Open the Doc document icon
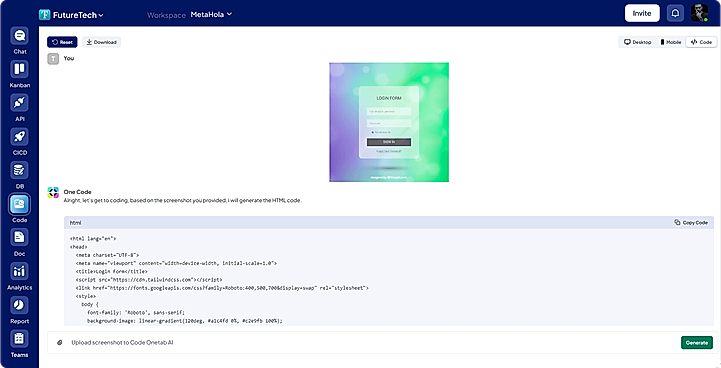 19,238
